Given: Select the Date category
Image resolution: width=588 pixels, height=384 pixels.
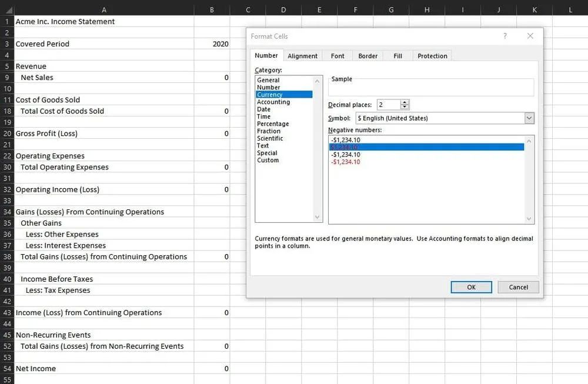Looking at the screenshot, I should pyautogui.click(x=263, y=109).
